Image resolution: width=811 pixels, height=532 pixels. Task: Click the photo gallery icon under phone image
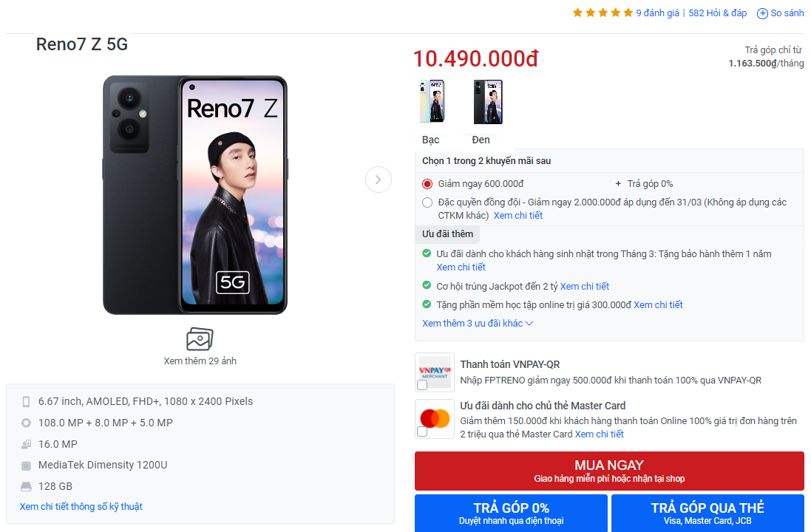[x=200, y=339]
